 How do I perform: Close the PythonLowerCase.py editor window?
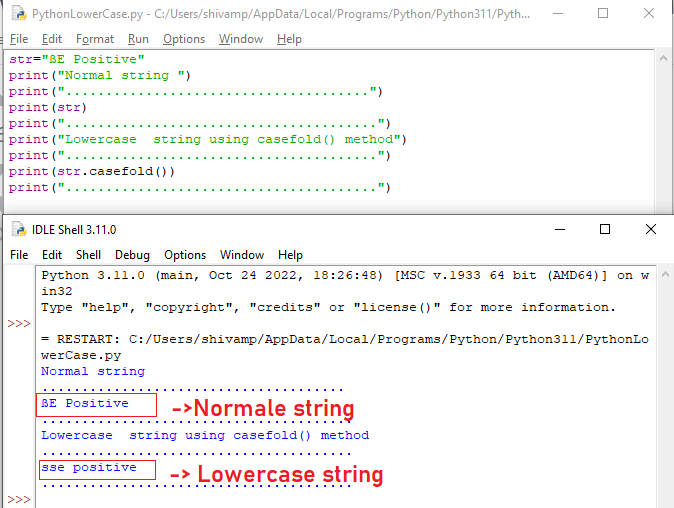[x=649, y=13]
